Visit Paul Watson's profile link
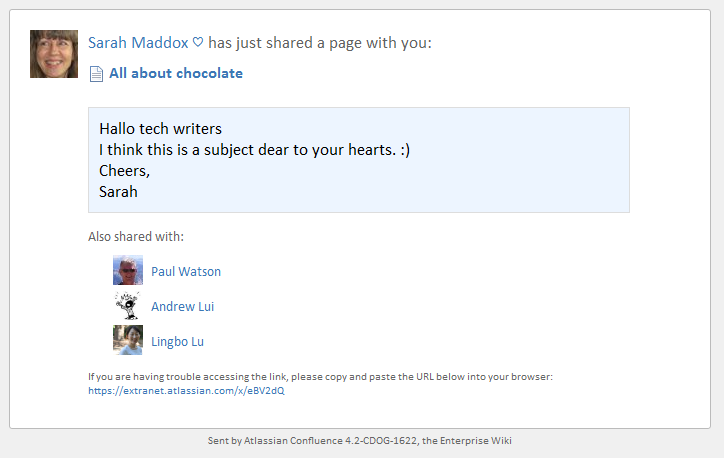 [186, 271]
